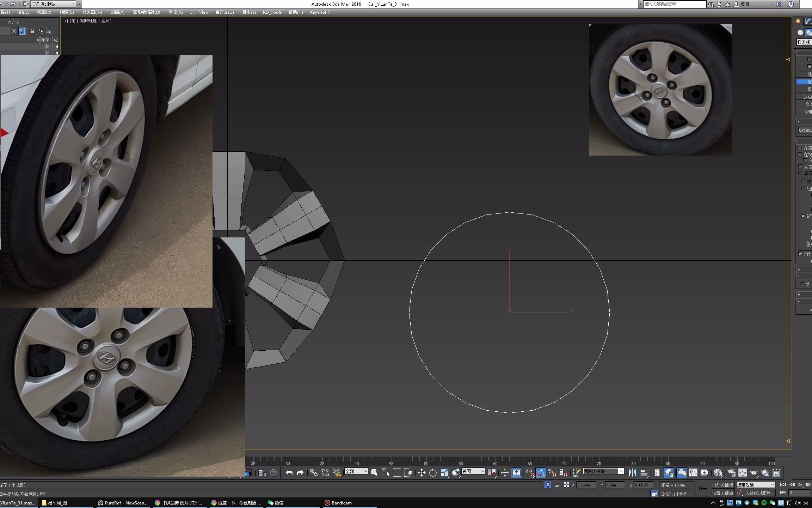Image resolution: width=812 pixels, height=508 pixels.
Task: Select the Move transform tool
Action: coord(422,473)
